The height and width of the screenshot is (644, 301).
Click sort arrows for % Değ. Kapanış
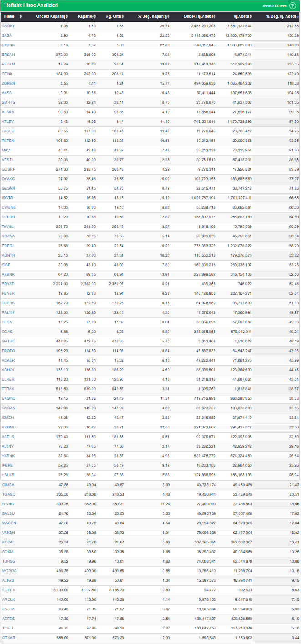(x=168, y=17)
